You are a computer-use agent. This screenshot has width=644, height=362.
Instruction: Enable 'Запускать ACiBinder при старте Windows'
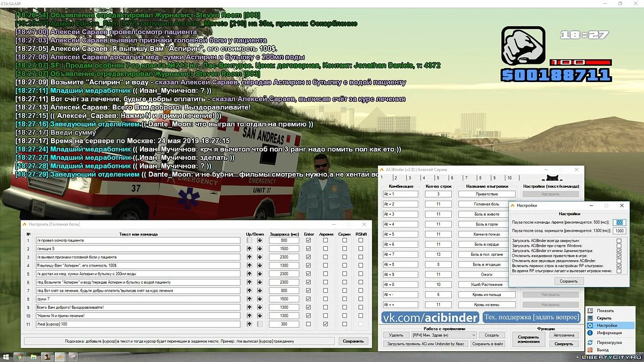tap(619, 246)
